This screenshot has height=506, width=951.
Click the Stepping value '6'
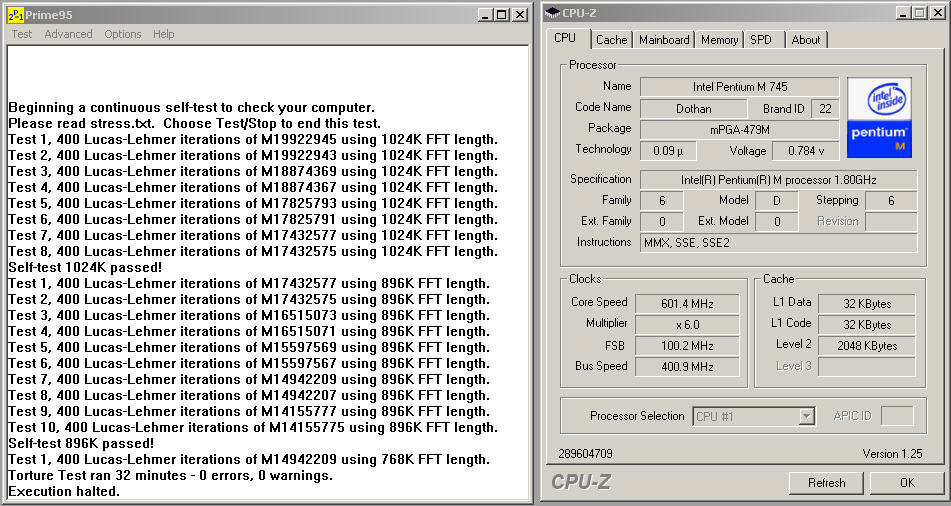coord(890,201)
